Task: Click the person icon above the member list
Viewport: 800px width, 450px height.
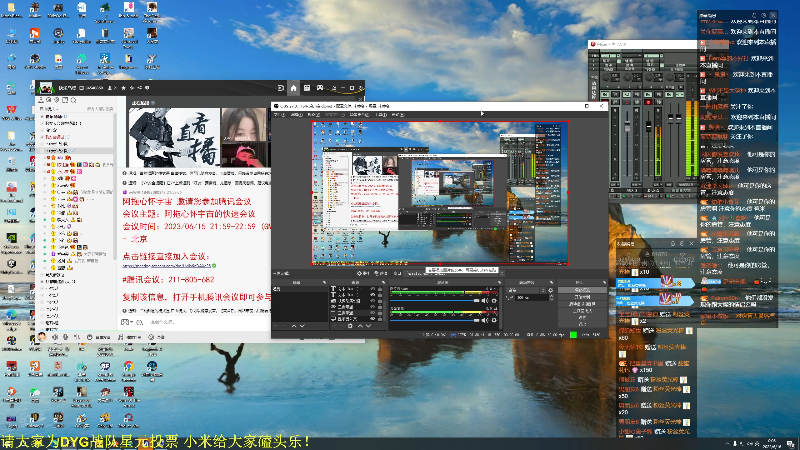Action: [41, 100]
